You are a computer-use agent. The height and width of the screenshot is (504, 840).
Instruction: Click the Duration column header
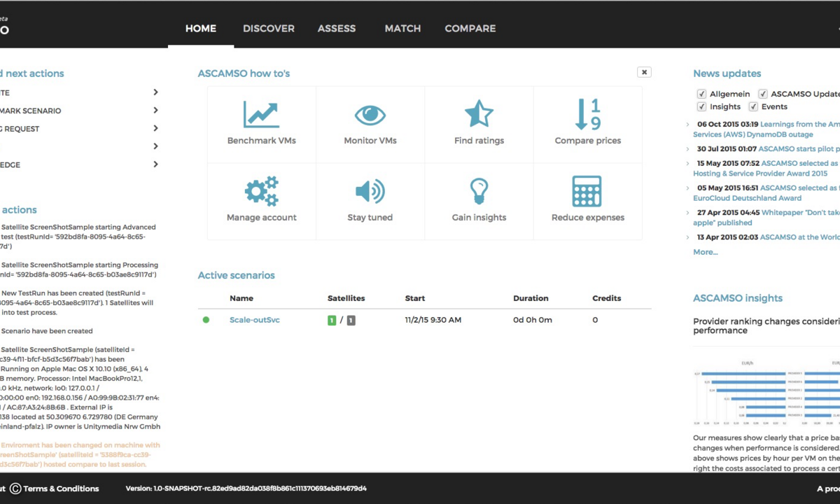[x=531, y=298]
